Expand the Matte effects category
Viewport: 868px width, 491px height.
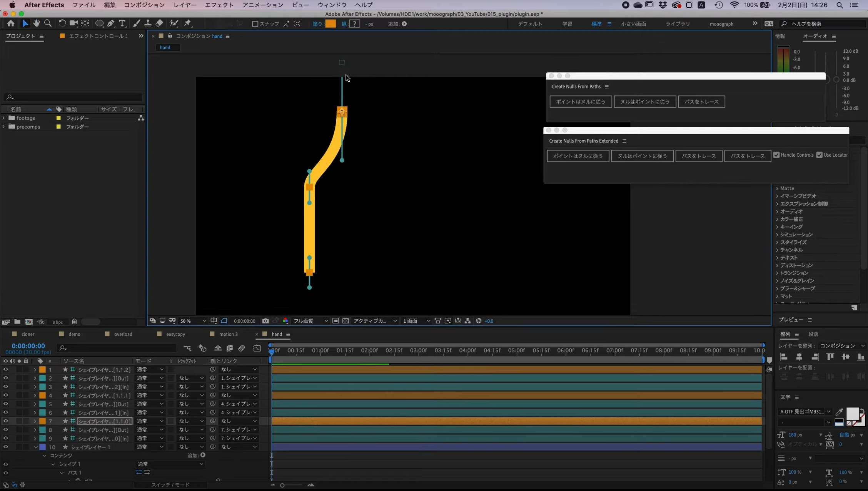tap(777, 188)
